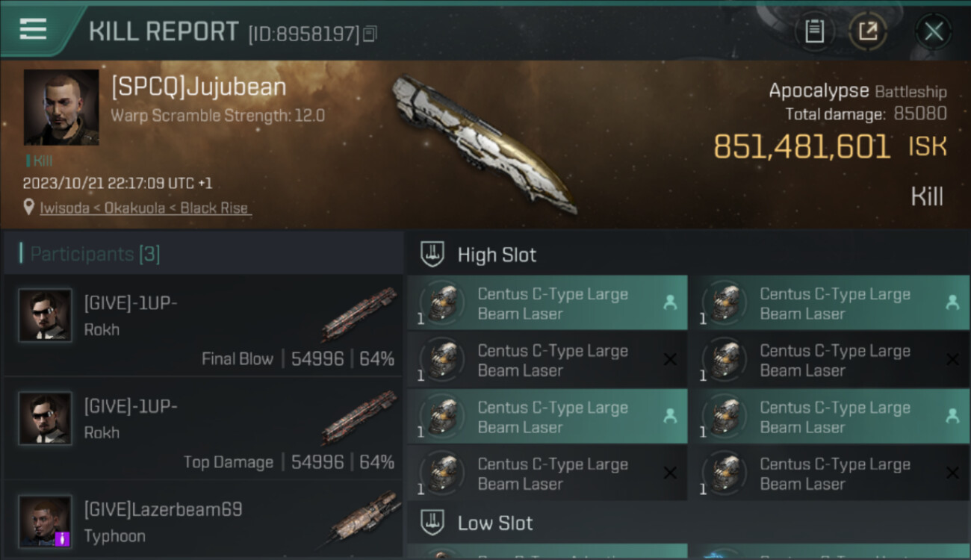Image resolution: width=971 pixels, height=560 pixels.
Task: Click the first Centus C-Type Large Beam Laser icon
Action: pos(444,304)
